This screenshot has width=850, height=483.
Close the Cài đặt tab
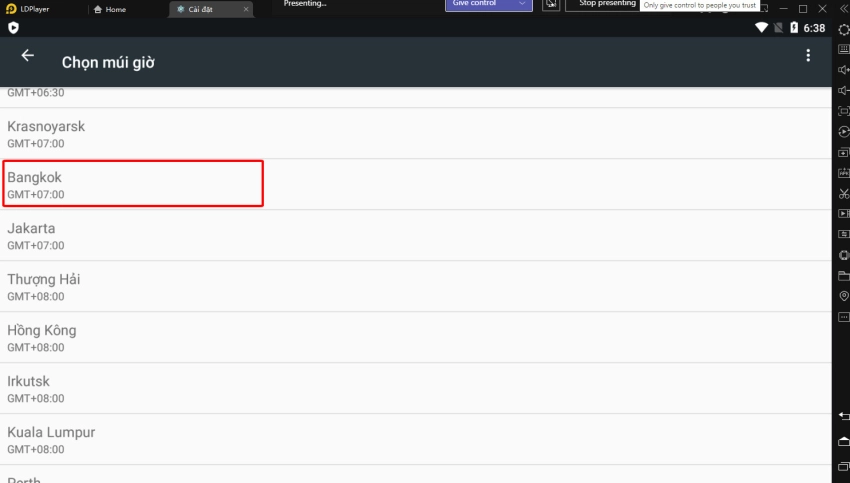(x=246, y=10)
